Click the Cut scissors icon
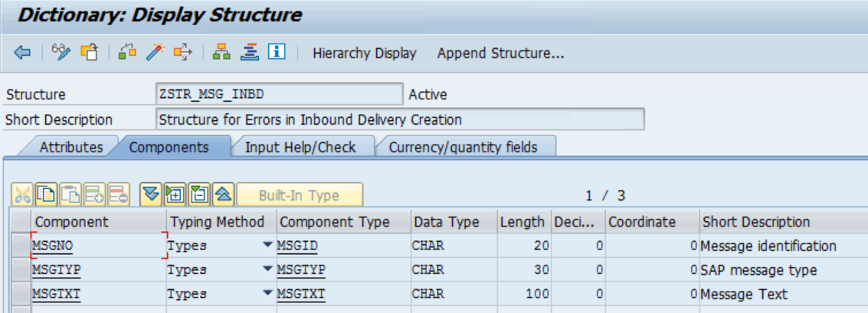 [22, 194]
